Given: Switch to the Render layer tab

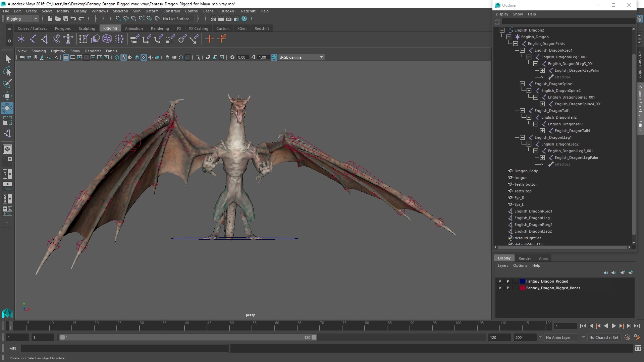Looking at the screenshot, I should point(525,258).
